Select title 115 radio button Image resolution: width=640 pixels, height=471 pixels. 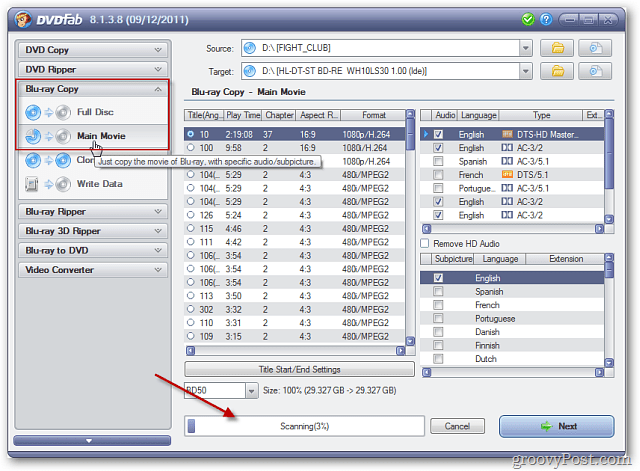coord(191,228)
